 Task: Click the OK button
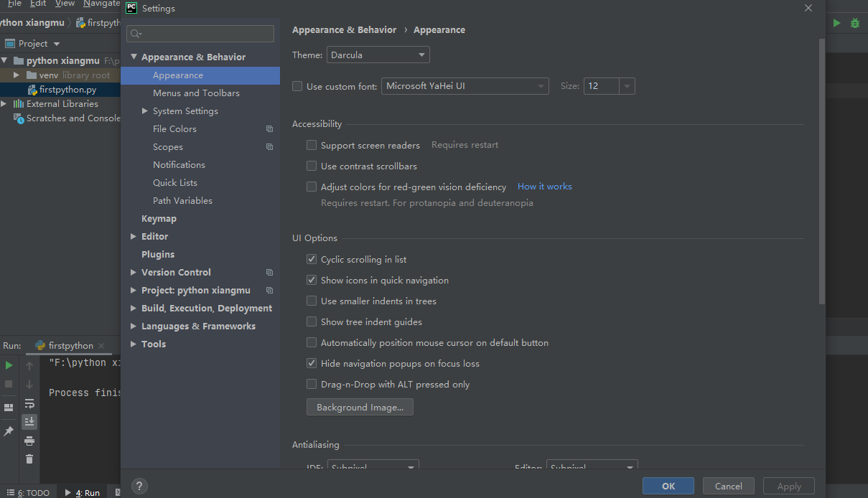pyautogui.click(x=668, y=486)
